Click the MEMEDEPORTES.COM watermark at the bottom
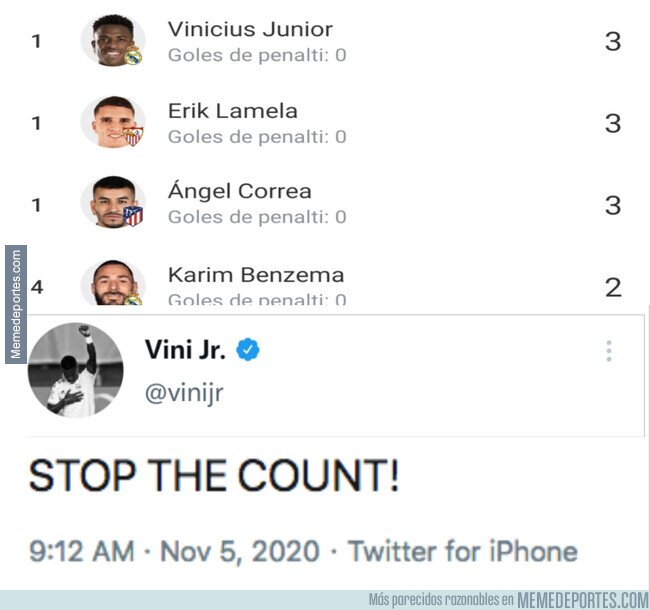The width and height of the screenshot is (650, 610). [x=582, y=600]
